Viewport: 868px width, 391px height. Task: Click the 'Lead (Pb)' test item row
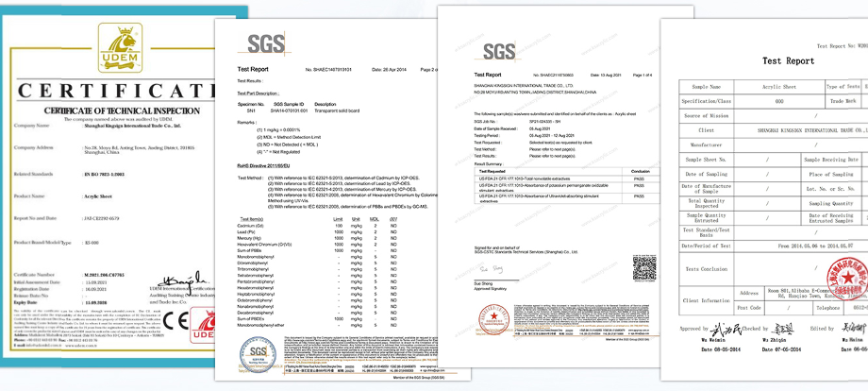point(317,231)
